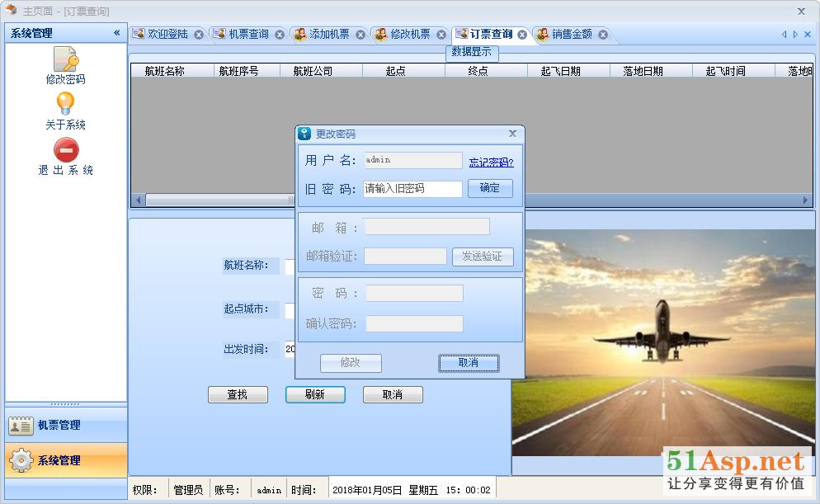Close the 修改机票 tab with its x icon
The height and width of the screenshot is (504, 820).
click(441, 35)
